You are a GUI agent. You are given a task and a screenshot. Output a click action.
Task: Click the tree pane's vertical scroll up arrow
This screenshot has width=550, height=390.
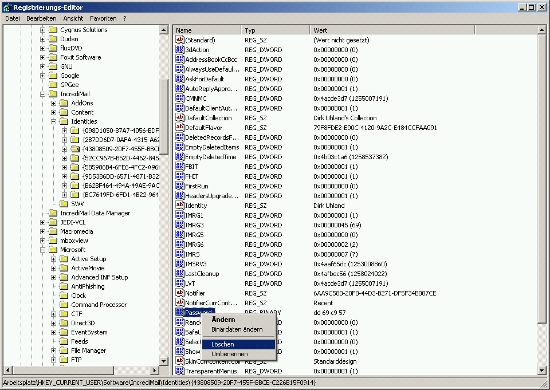tap(164, 30)
